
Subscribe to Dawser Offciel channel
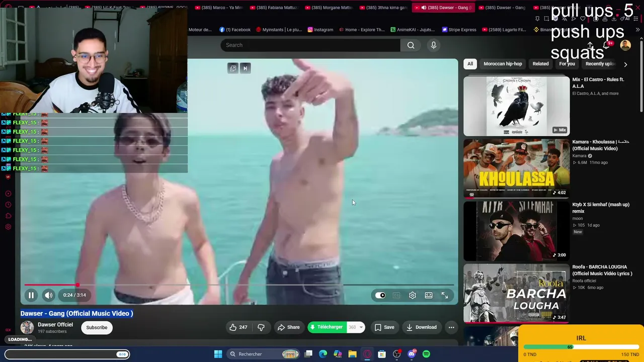click(x=97, y=327)
